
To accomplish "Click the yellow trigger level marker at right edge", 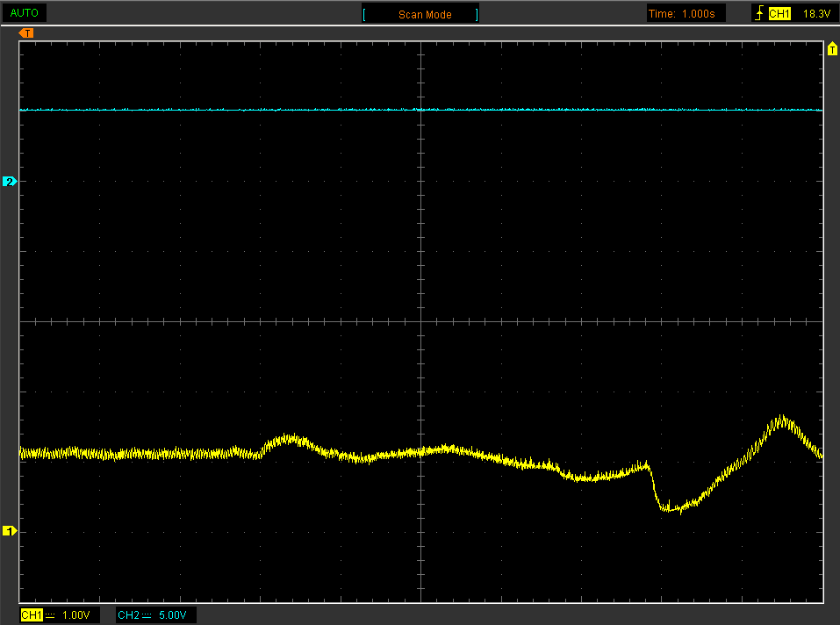I will [x=832, y=49].
